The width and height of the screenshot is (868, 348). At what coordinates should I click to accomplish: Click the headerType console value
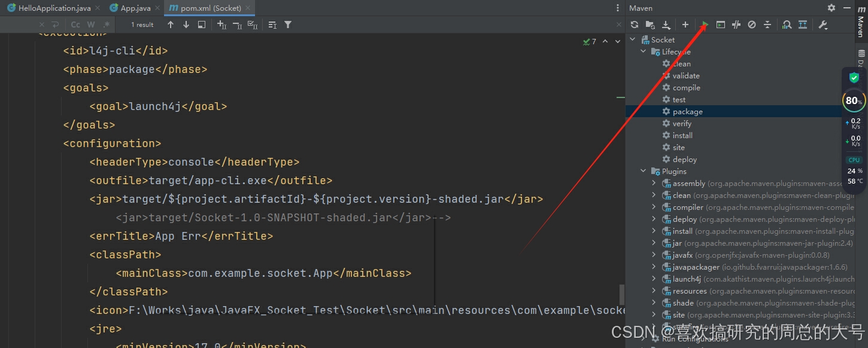point(192,162)
